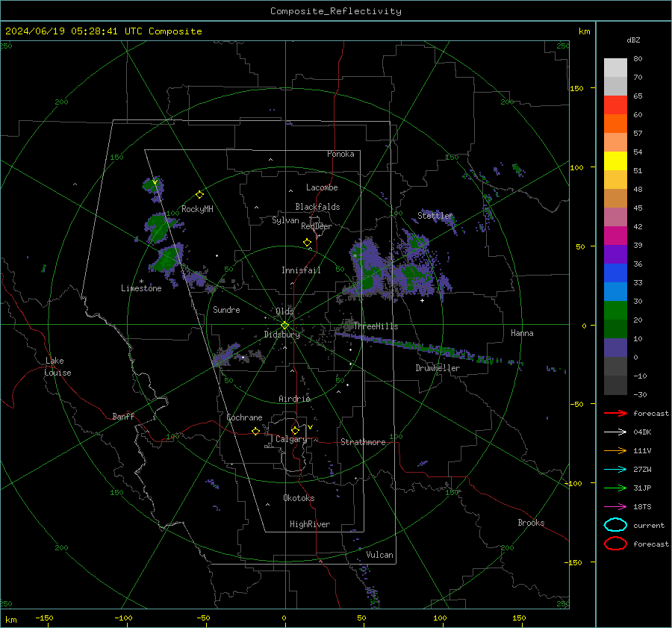This screenshot has height=628, width=672.
Task: Click the HighRiver town label
Action: click(x=310, y=524)
